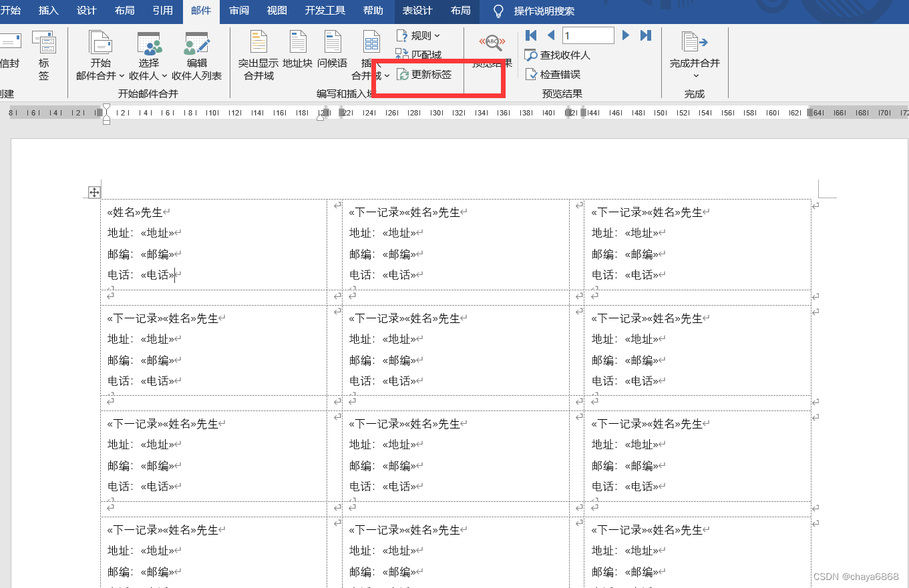
Task: Click Update Labels (更新标签)
Action: click(425, 75)
